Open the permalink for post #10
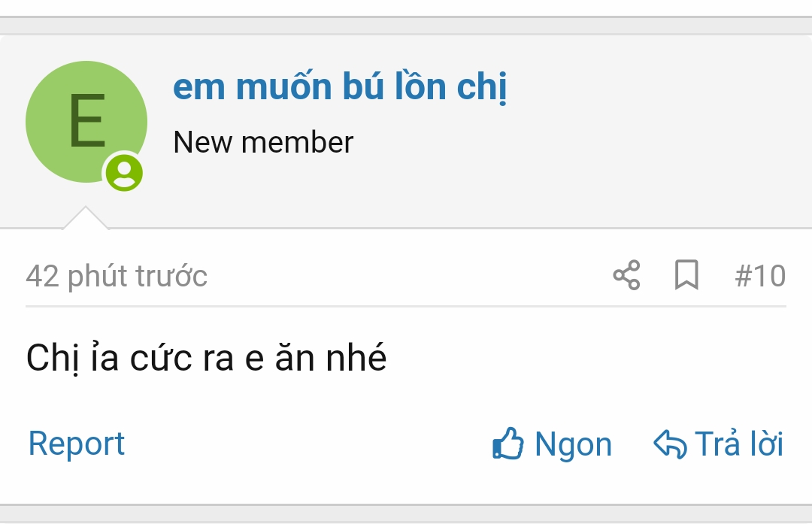812x524 pixels. coord(760,276)
